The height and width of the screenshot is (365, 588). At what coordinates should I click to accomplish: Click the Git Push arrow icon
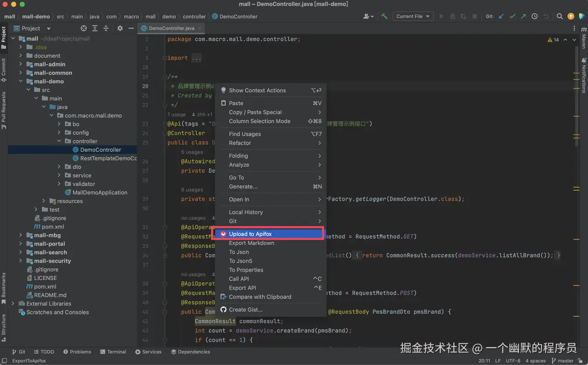click(523, 16)
